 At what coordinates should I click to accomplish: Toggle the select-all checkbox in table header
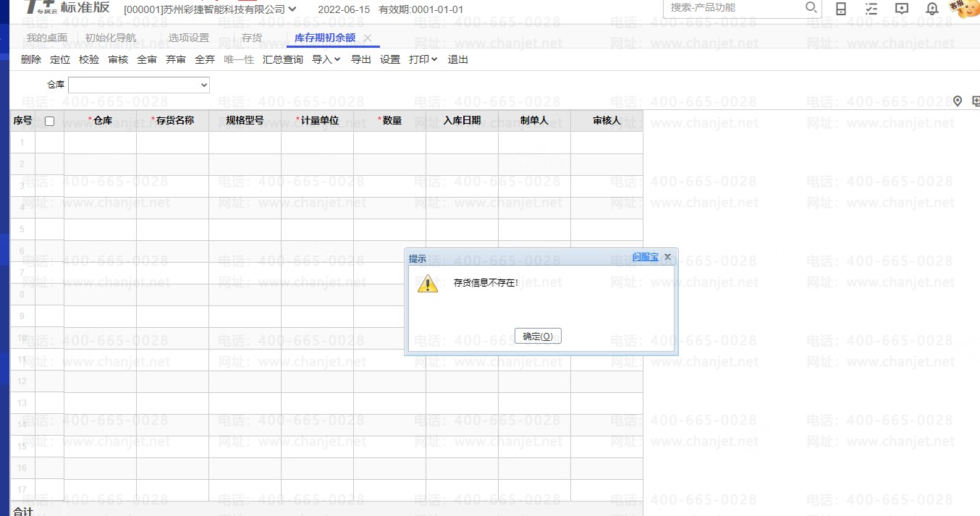pos(49,121)
